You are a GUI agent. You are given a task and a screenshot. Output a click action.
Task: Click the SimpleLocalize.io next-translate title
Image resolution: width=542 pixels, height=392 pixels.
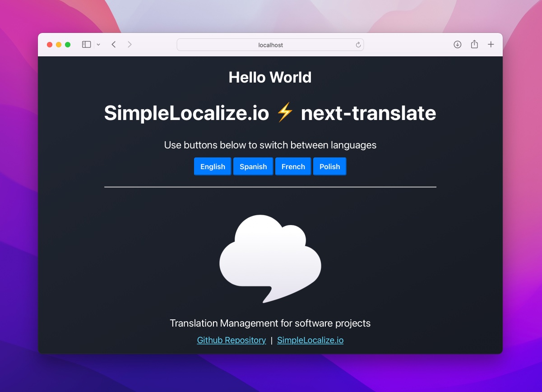pyautogui.click(x=270, y=113)
